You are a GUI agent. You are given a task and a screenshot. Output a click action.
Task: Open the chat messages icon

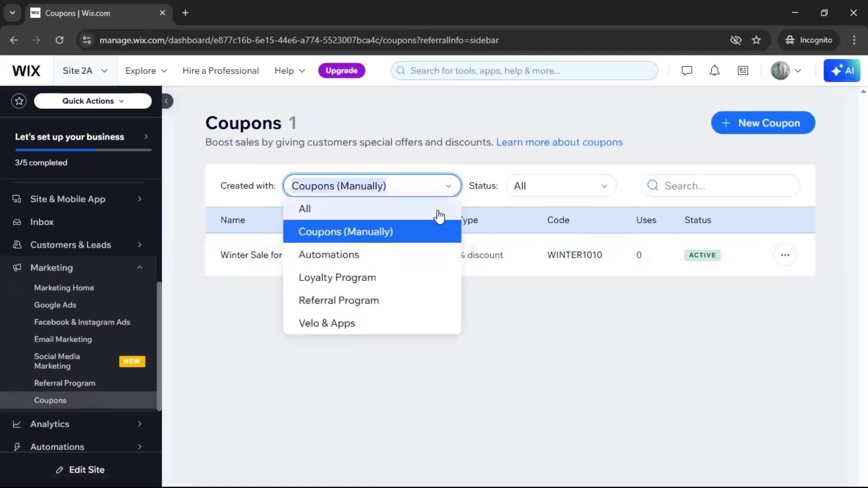(687, 70)
